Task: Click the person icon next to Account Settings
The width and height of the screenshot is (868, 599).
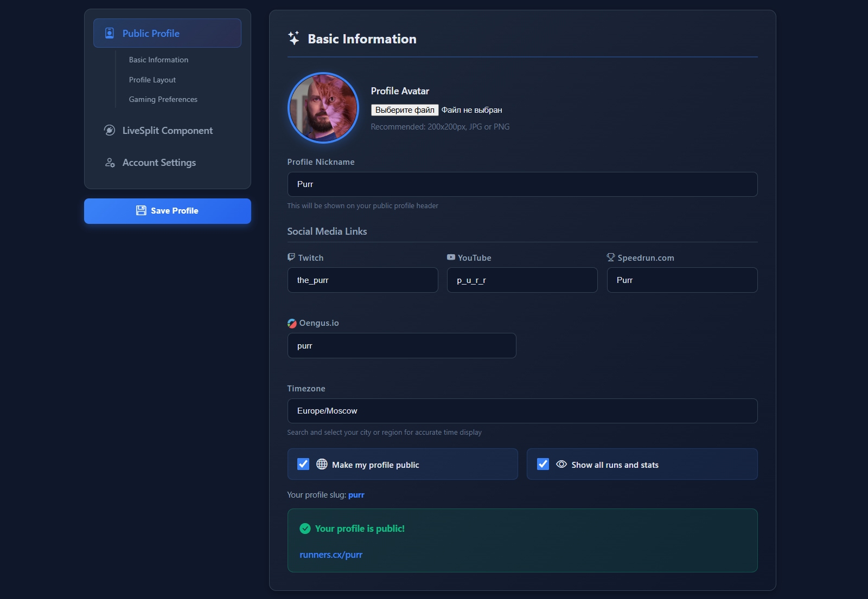Action: pos(109,162)
